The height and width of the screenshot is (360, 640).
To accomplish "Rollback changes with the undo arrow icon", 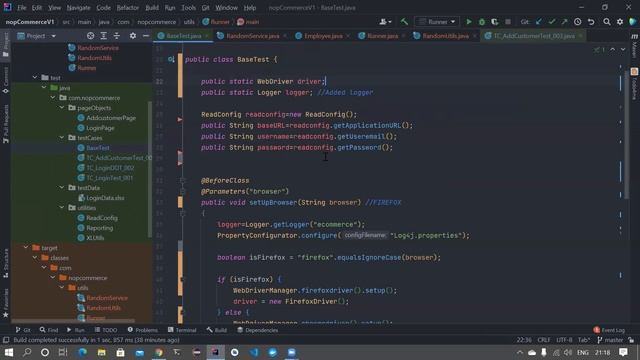I will (591, 22).
